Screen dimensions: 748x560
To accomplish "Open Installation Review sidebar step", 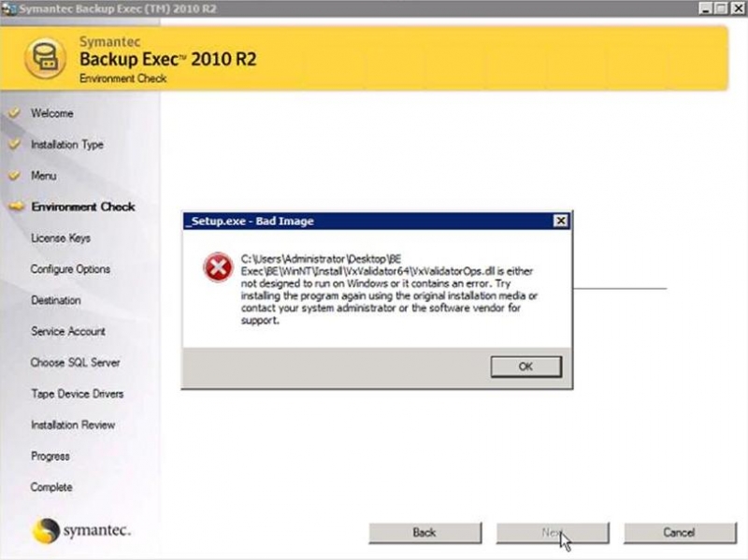I will point(73,424).
